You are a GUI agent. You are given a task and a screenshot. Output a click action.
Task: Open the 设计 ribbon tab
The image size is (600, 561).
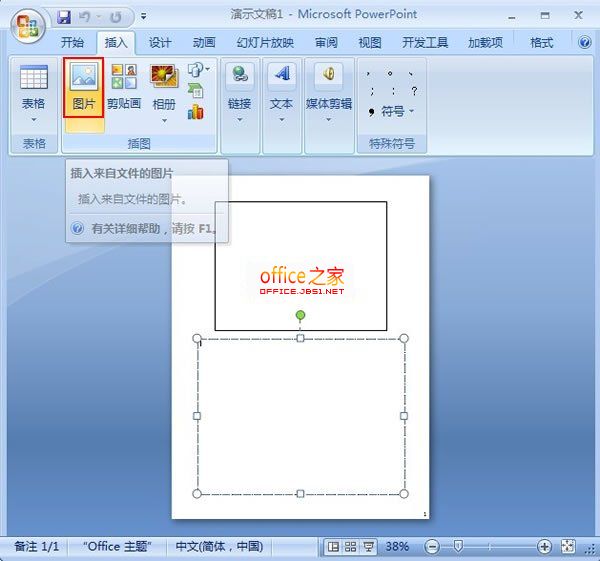160,42
